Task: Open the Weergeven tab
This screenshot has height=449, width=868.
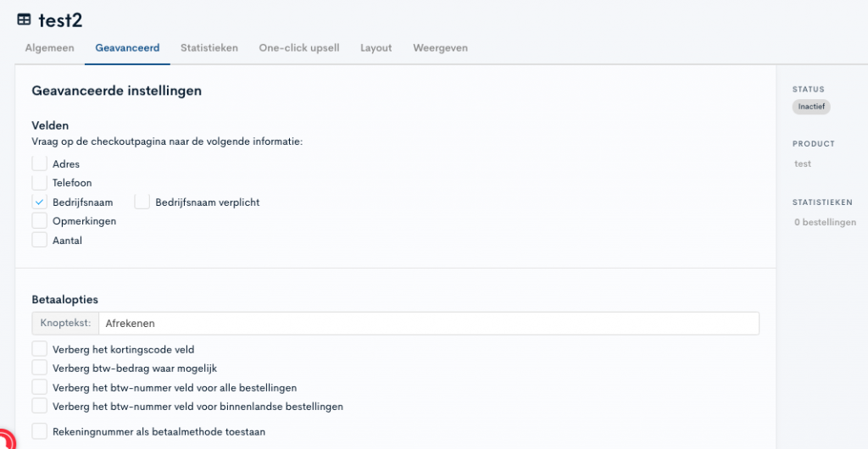Action: click(x=440, y=48)
